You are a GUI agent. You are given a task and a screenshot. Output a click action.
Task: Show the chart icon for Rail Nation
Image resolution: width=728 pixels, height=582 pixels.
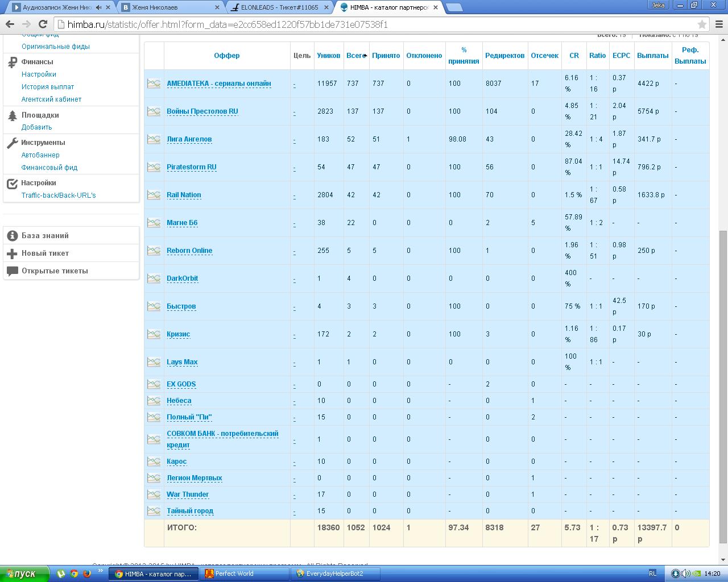point(154,195)
